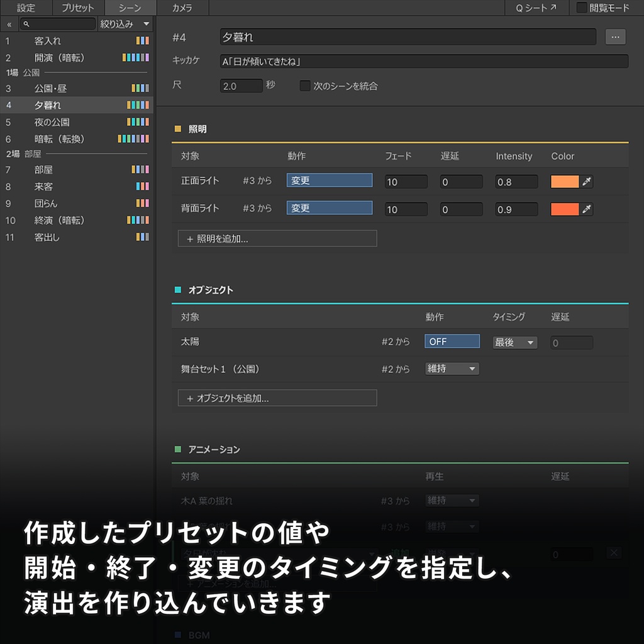Screen dimensions: 644x644
Task: Click scene name field 夕暮れ
Action: click(408, 37)
